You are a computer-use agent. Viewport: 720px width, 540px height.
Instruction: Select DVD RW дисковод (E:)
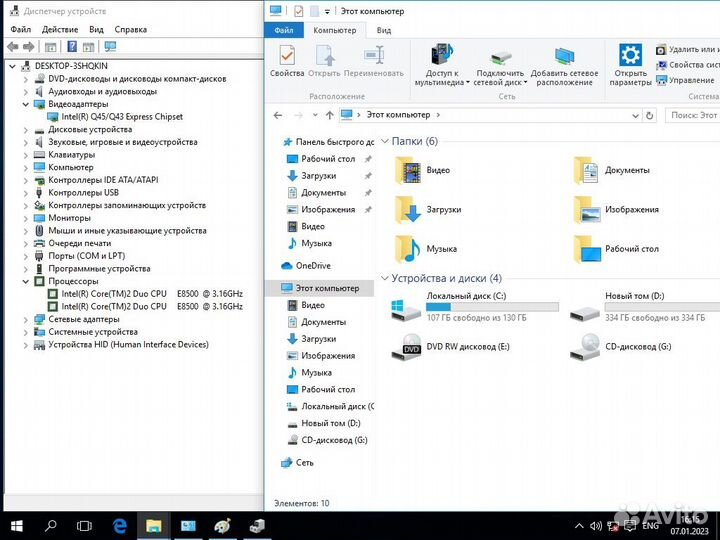450,347
